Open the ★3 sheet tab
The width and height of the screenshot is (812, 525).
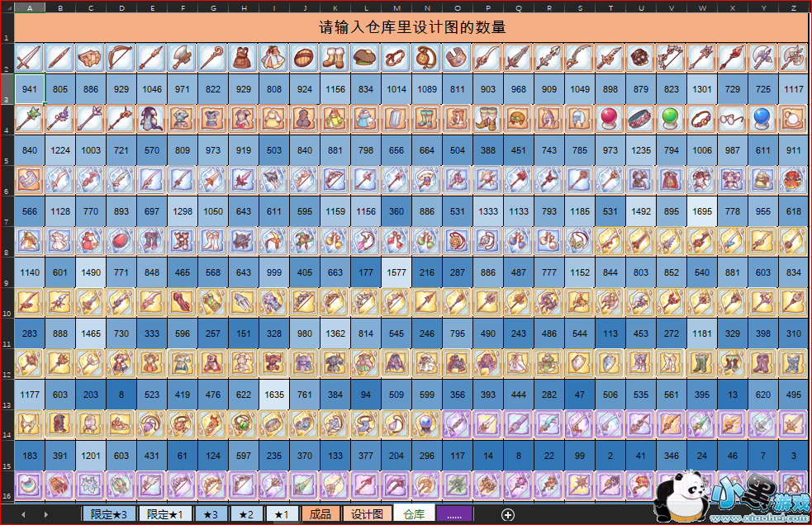tap(211, 514)
